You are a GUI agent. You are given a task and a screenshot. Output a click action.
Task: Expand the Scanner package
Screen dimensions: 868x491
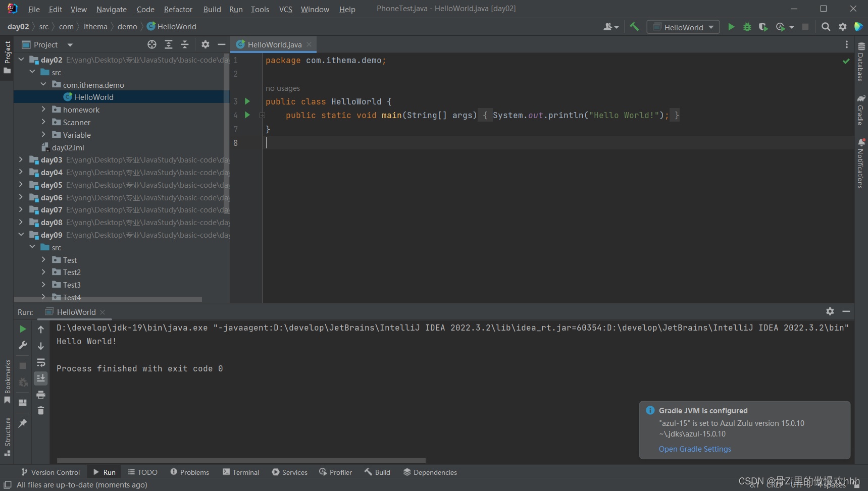pos(43,122)
